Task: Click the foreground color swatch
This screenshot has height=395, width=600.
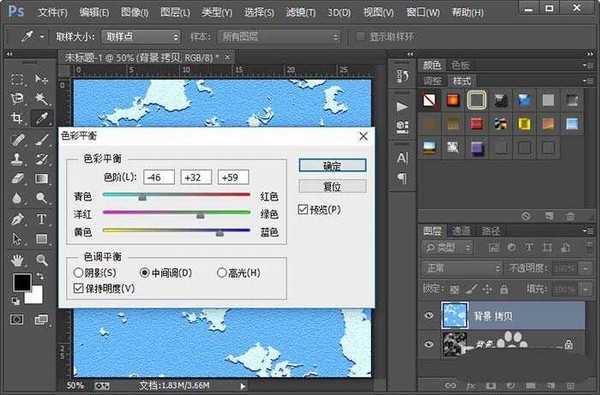Action: pyautogui.click(x=22, y=282)
